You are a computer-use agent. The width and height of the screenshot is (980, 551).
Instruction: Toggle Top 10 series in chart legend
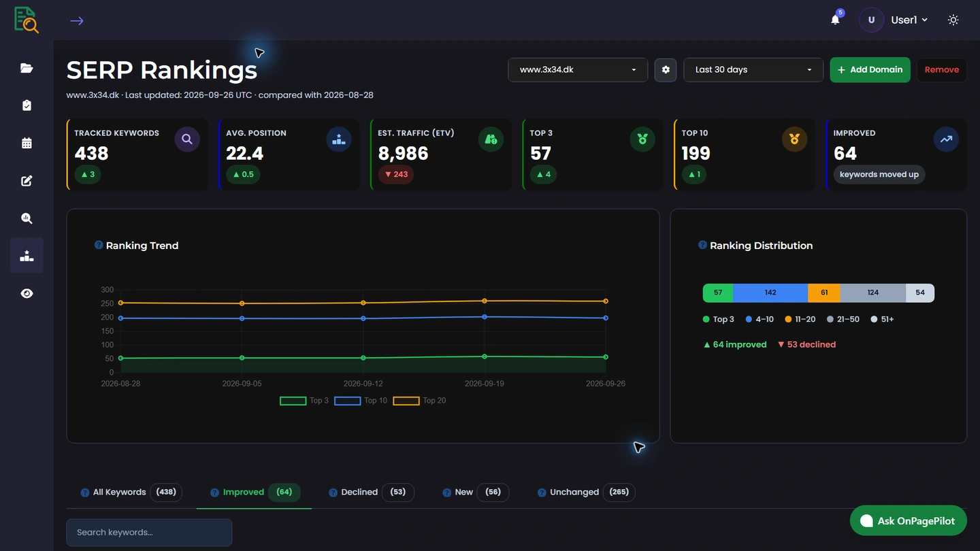click(x=361, y=401)
